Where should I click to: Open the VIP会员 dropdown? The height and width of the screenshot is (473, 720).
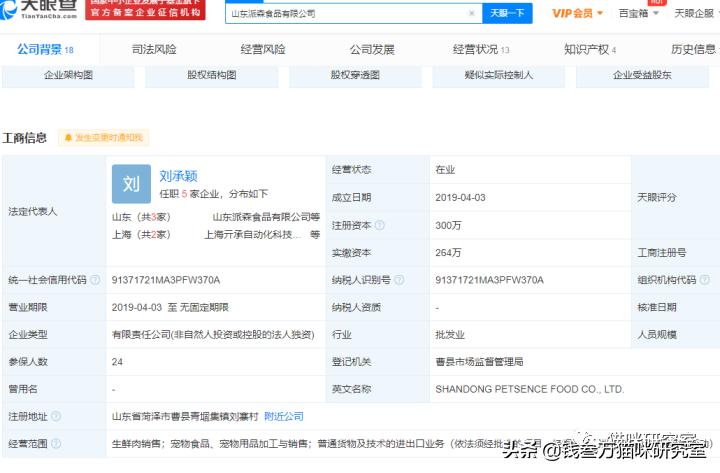click(578, 13)
